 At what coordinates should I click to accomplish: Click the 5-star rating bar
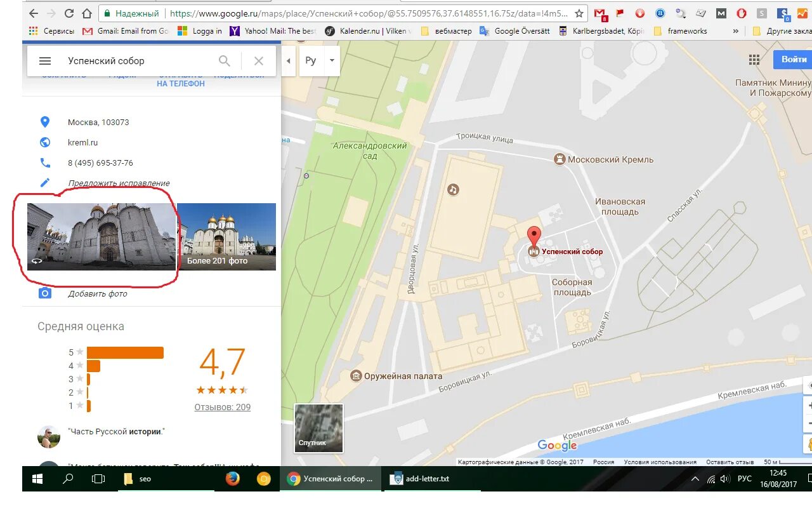coord(126,352)
